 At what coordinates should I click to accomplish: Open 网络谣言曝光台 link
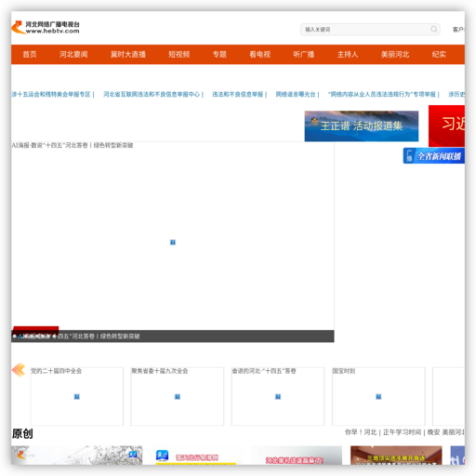click(x=296, y=94)
